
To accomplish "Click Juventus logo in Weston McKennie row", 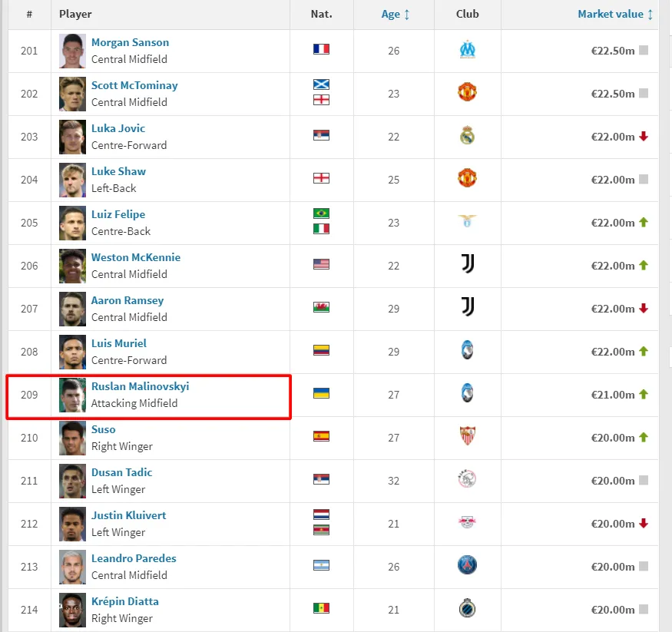I will coord(467,266).
